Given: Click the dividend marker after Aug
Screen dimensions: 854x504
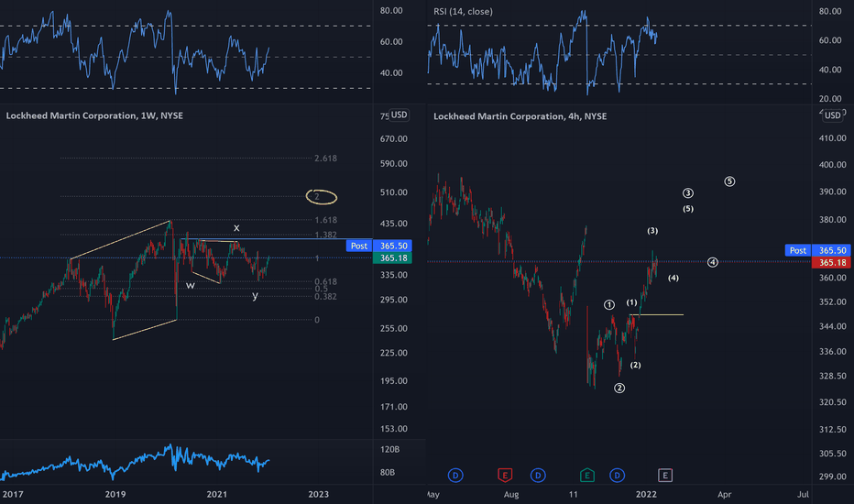Looking at the screenshot, I should tap(538, 475).
